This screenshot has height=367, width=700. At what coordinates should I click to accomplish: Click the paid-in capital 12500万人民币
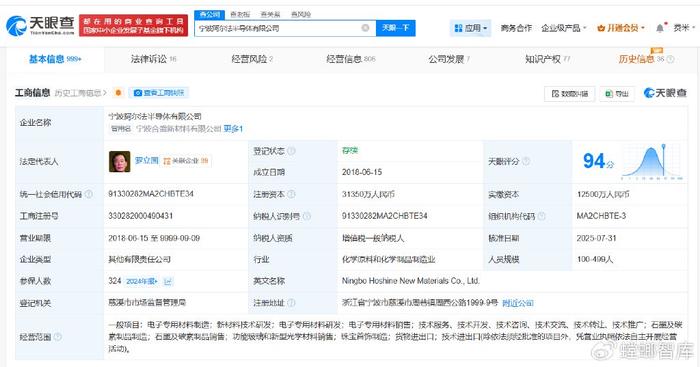point(603,194)
